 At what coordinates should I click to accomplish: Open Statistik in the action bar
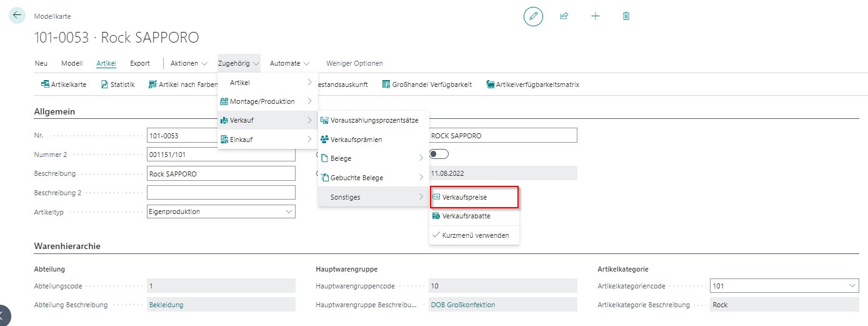117,84
